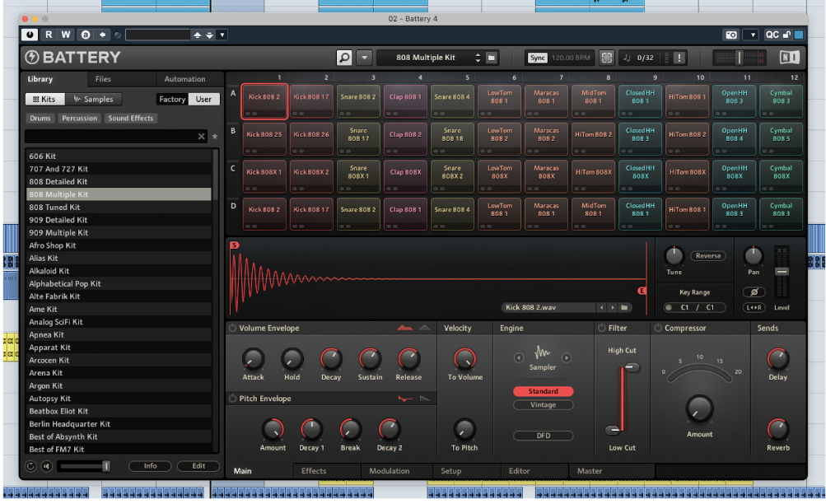Select the Snare 808 2 pad
826x504 pixels.
pyautogui.click(x=358, y=97)
